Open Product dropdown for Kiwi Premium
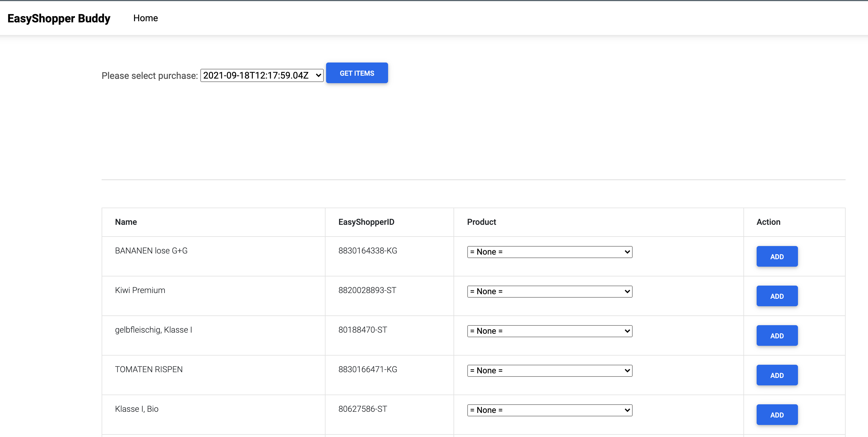Screen dimensions: 868x437 [550, 292]
